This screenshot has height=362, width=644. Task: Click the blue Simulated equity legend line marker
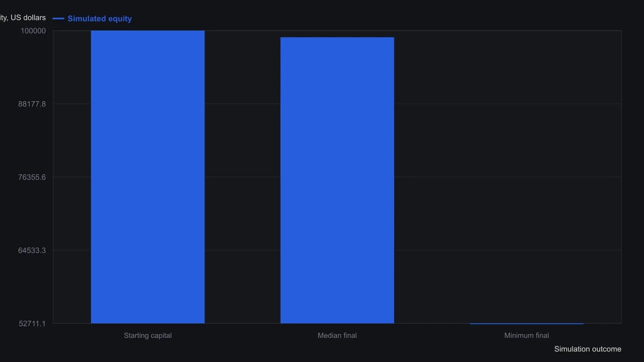click(58, 19)
